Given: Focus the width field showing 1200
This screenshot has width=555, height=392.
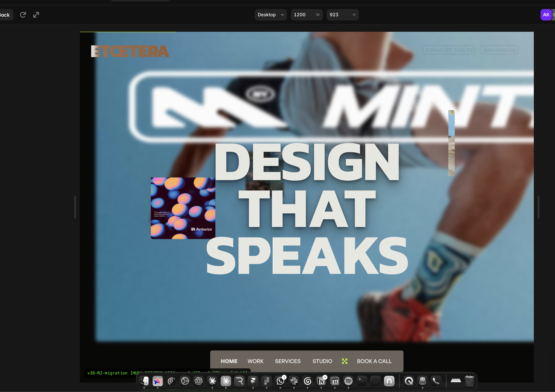Looking at the screenshot, I should pos(306,15).
